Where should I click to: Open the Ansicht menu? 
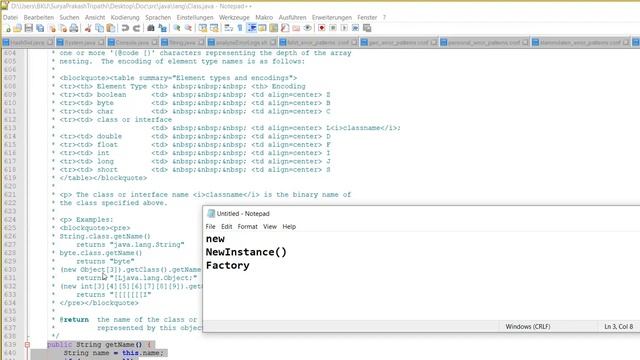[95, 18]
